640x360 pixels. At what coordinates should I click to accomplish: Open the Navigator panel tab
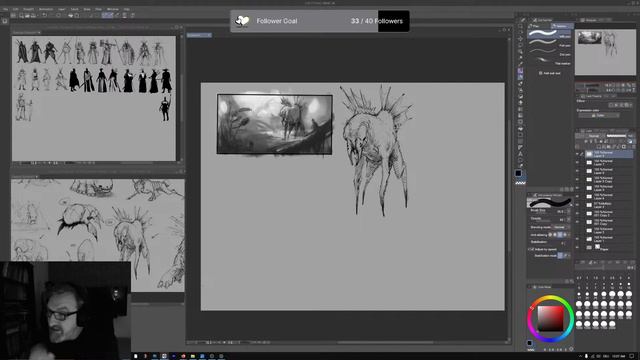point(590,20)
